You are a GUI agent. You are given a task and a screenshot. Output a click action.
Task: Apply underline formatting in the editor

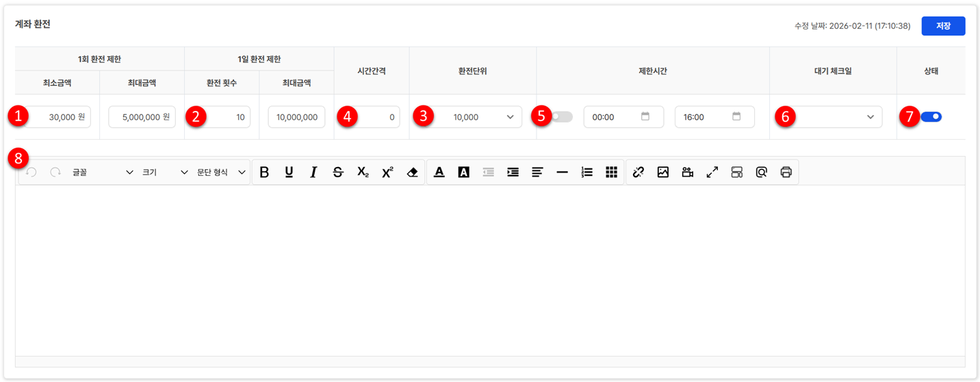289,173
